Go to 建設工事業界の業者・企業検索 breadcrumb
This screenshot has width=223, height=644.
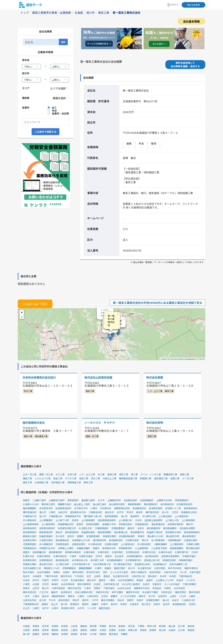pos(52,13)
